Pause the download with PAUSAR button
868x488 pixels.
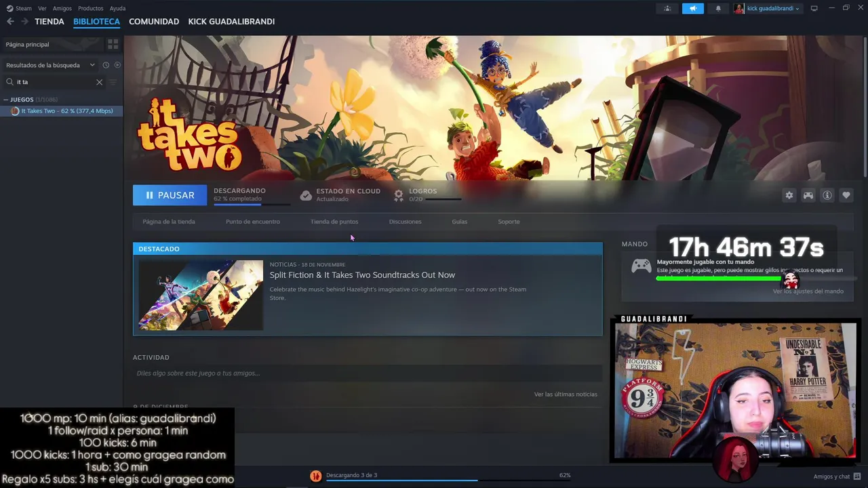[170, 195]
